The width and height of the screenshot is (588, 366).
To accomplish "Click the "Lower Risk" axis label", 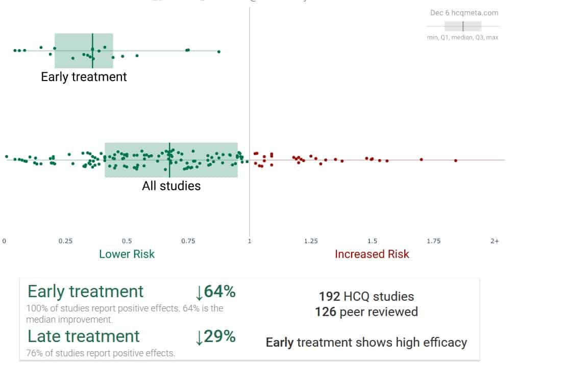I will [x=127, y=254].
